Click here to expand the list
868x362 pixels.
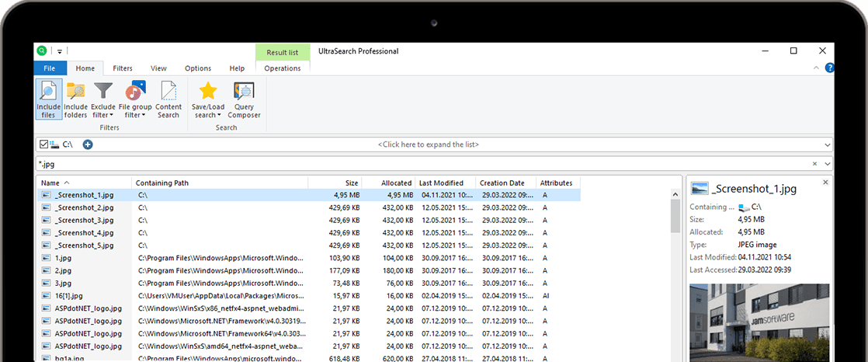pyautogui.click(x=428, y=144)
